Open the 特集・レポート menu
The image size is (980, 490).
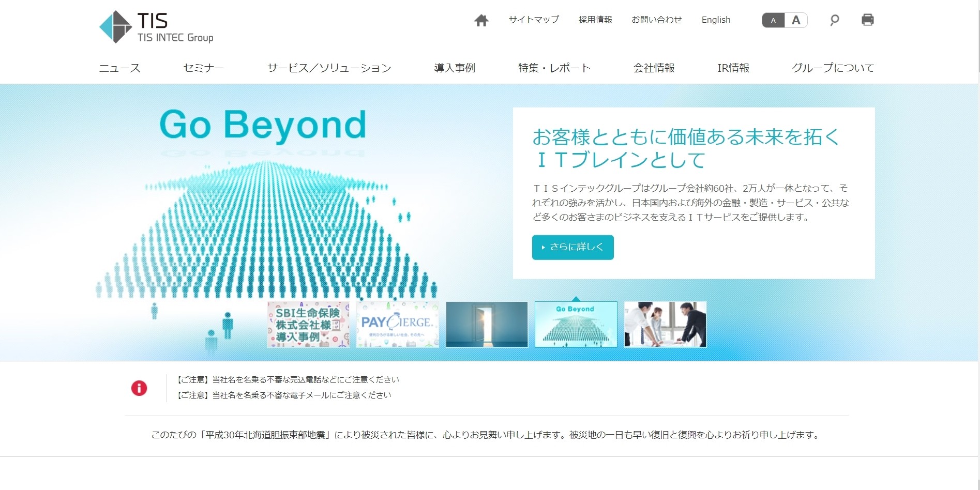point(554,68)
